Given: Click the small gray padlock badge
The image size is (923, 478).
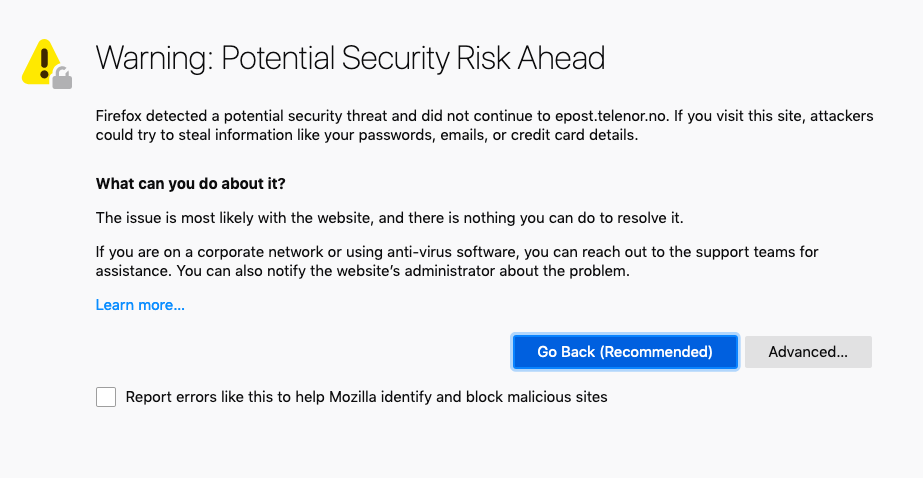Looking at the screenshot, I should [62, 77].
